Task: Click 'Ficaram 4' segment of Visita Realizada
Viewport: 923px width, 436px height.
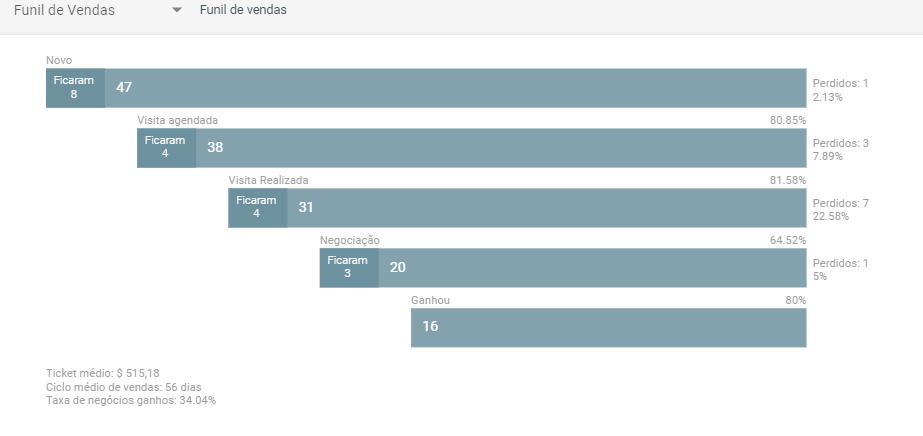Action: point(258,208)
